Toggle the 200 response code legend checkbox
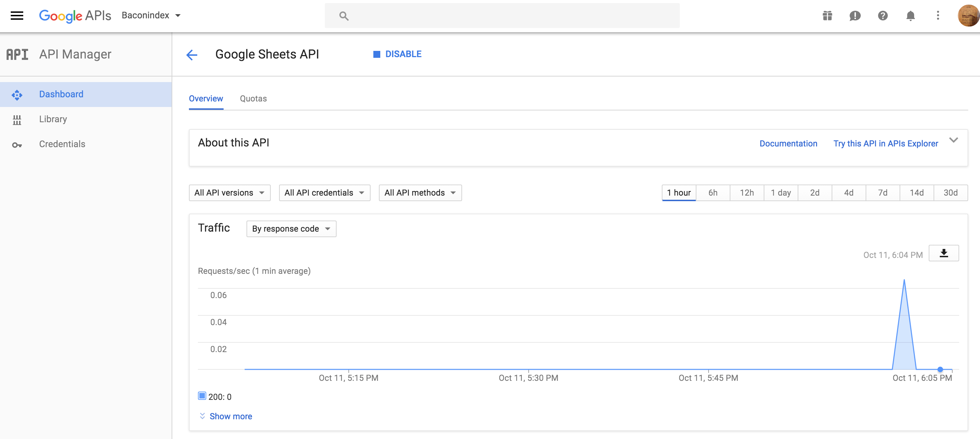The width and height of the screenshot is (980, 439). pos(202,396)
